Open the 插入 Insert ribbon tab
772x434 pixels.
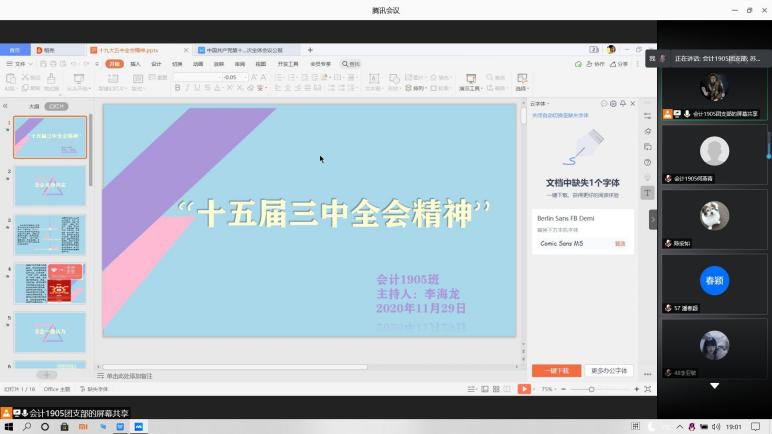(x=136, y=64)
